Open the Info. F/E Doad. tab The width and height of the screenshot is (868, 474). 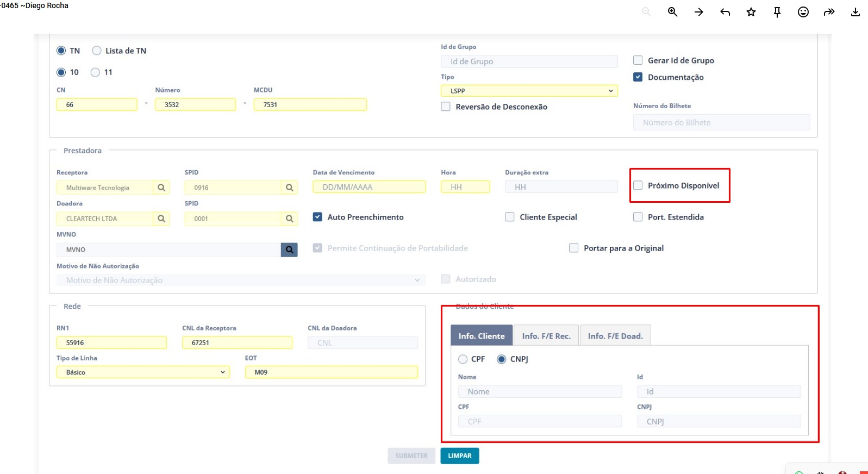pos(615,336)
